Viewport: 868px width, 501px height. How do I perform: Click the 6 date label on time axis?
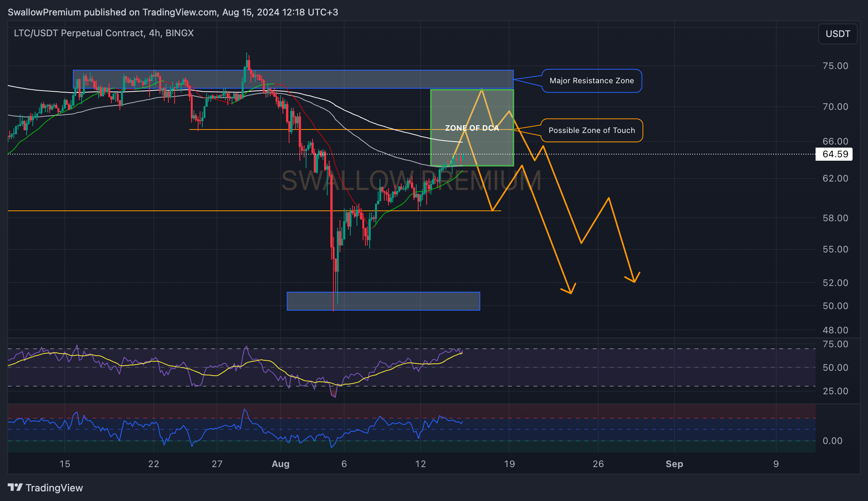point(344,464)
